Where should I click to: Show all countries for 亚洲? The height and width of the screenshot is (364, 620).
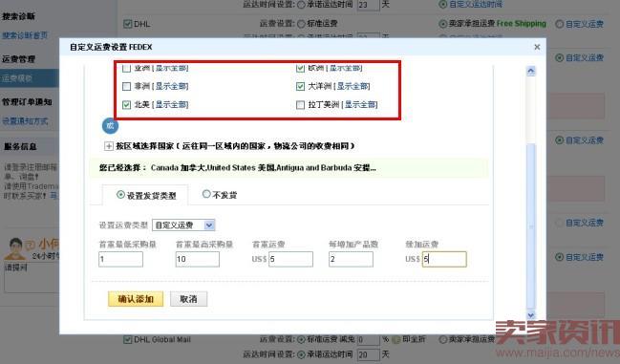point(171,68)
